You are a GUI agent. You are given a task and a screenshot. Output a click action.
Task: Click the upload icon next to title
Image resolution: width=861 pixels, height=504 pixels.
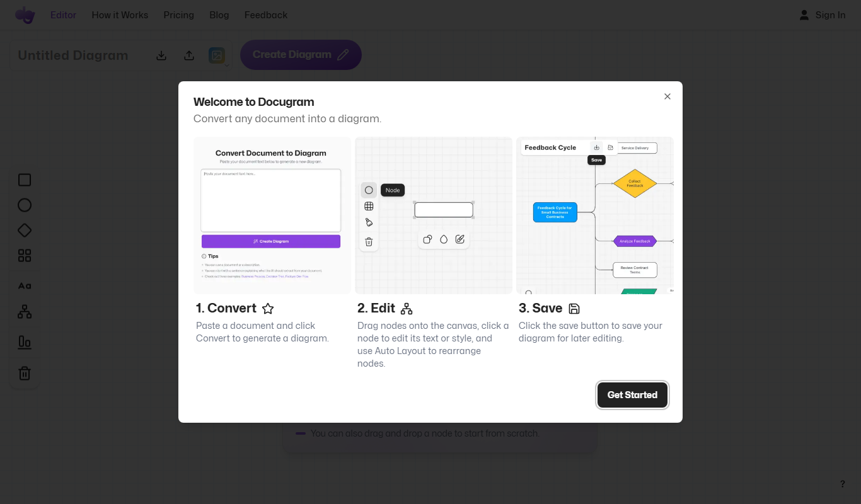[x=189, y=55]
